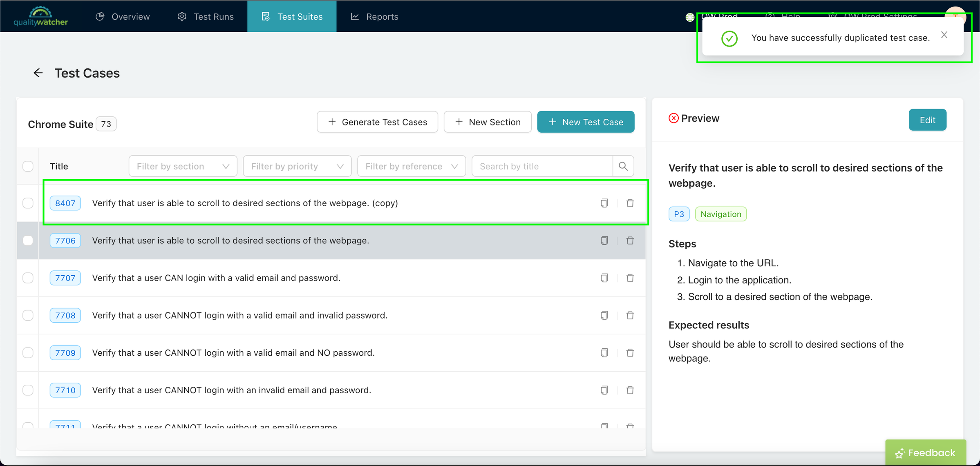Screen dimensions: 980x466
Task: Check the box for test case 7706
Action: (28, 241)
